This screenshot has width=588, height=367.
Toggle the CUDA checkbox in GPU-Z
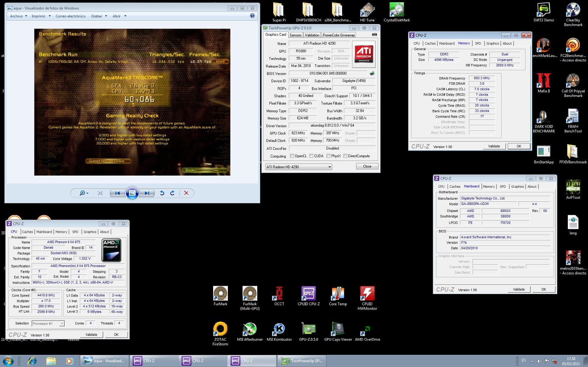311,156
